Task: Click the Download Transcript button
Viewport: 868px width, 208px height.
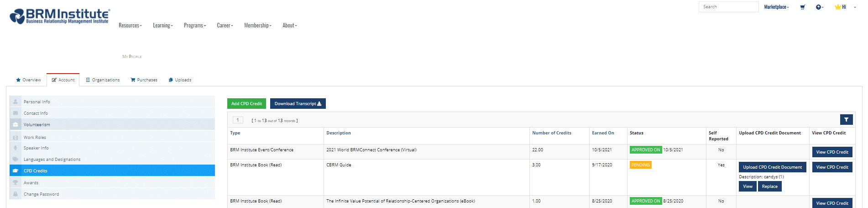Action: pyautogui.click(x=298, y=104)
